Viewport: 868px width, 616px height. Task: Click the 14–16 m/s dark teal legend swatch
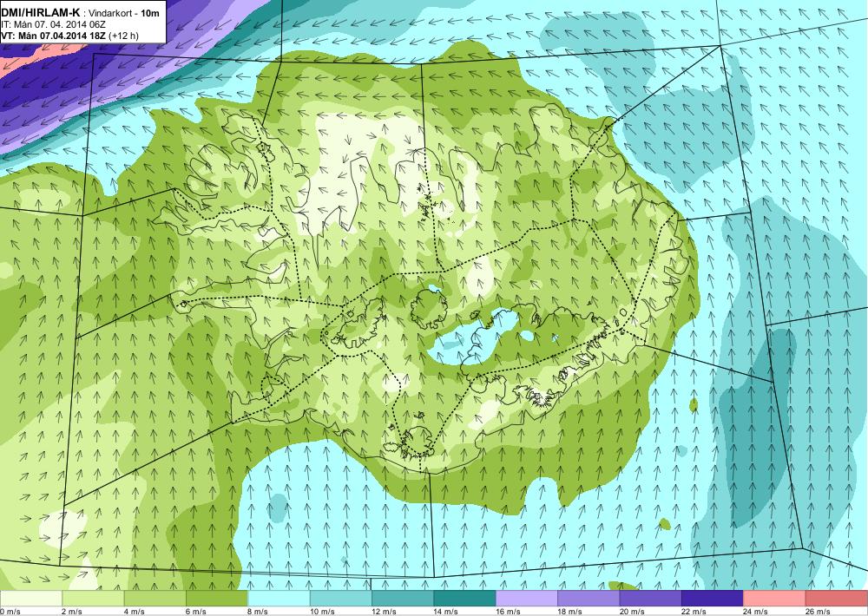[465, 599]
